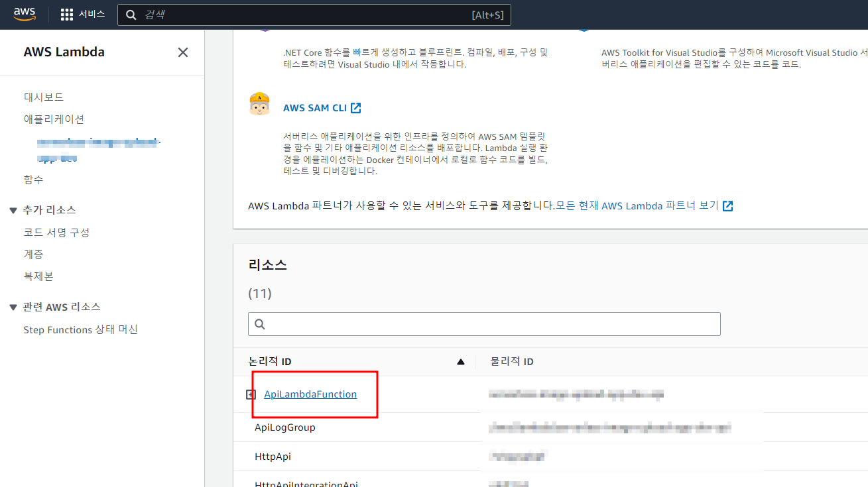Image resolution: width=868 pixels, height=487 pixels.
Task: Open the services grid menu
Action: pos(66,15)
